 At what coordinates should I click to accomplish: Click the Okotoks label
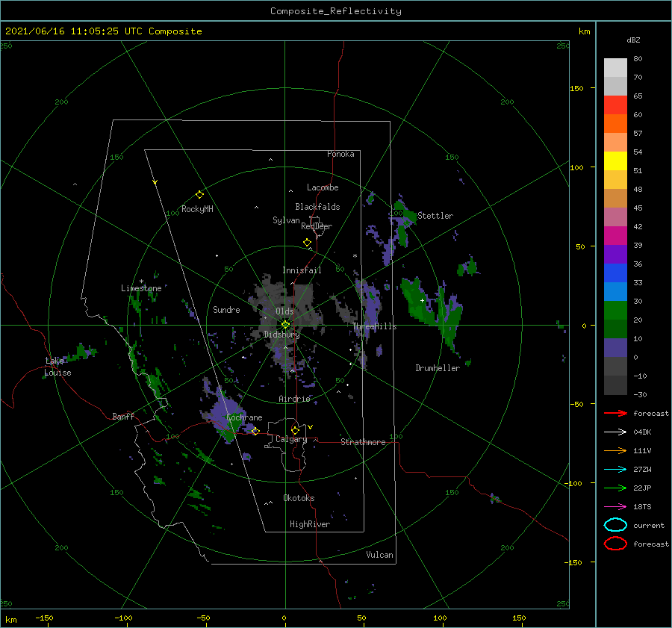pos(299,498)
